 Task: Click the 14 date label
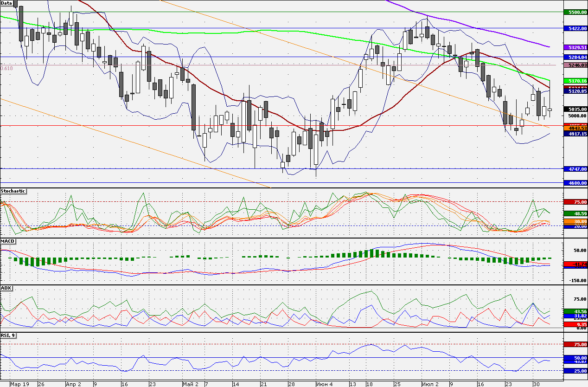point(236,384)
